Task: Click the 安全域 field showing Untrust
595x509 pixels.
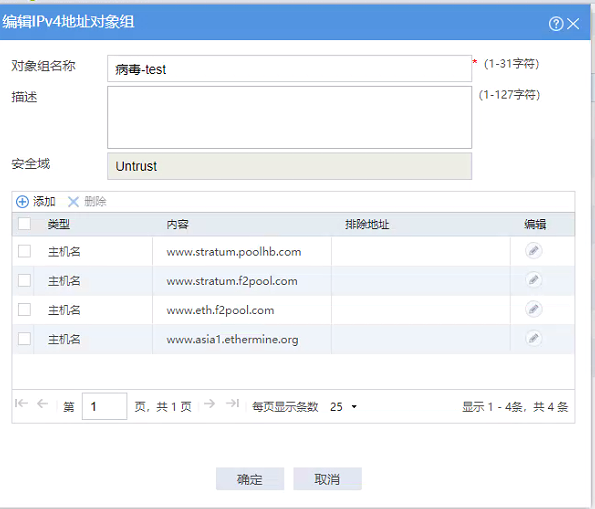Action: pos(290,166)
